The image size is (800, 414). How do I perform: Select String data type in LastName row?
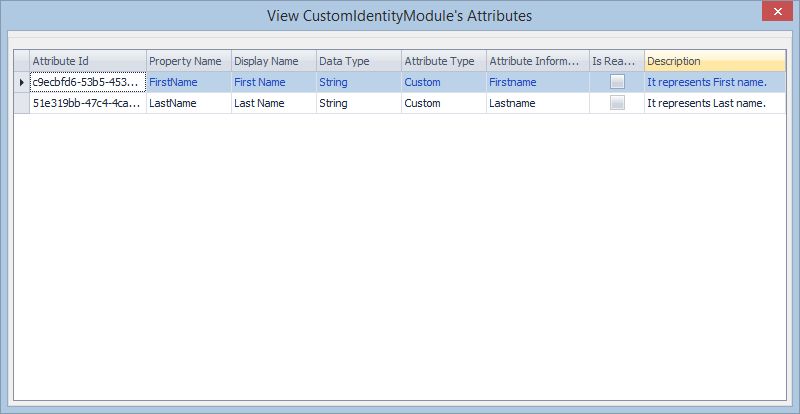(359, 103)
